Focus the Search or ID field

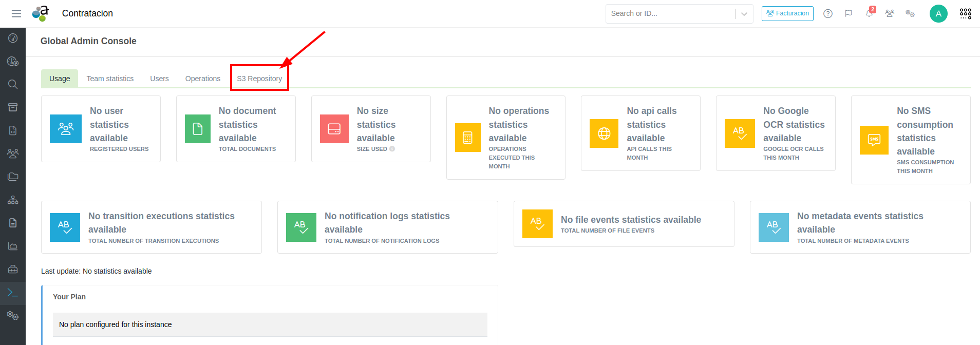[670, 14]
